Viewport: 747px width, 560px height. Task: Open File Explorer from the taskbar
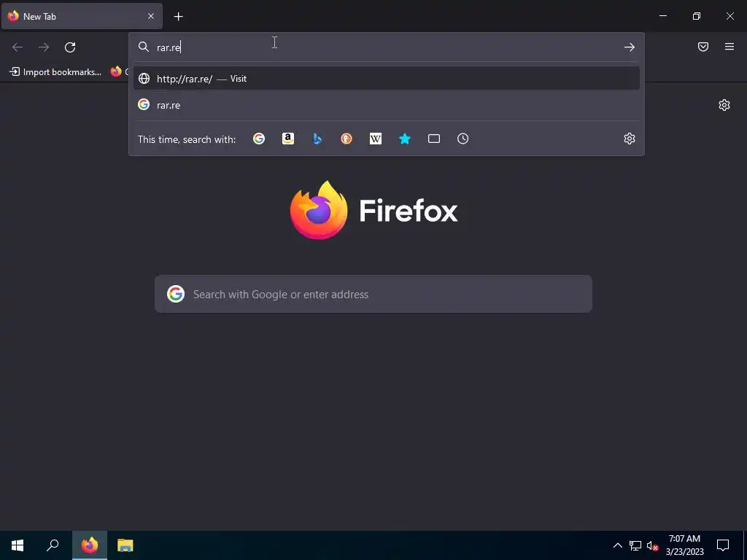(x=125, y=545)
